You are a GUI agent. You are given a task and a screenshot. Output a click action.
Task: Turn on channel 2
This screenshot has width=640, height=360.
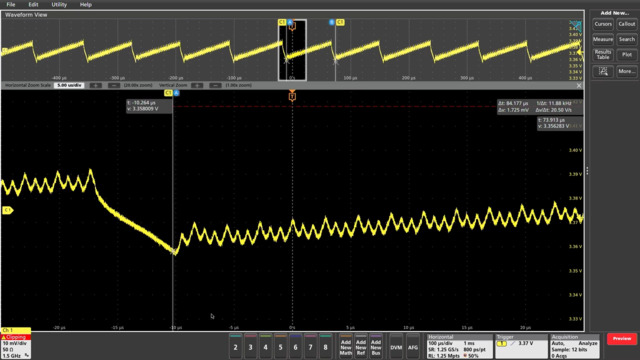tap(236, 347)
